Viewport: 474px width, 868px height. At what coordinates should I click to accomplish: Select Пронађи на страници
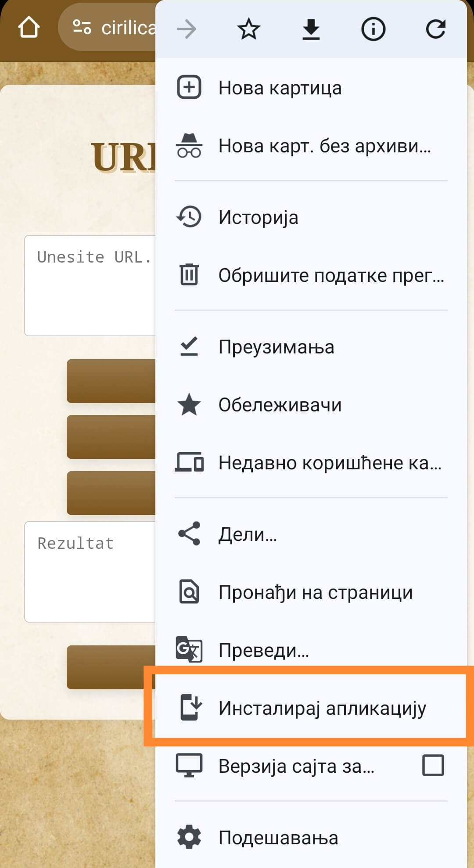tap(311, 592)
